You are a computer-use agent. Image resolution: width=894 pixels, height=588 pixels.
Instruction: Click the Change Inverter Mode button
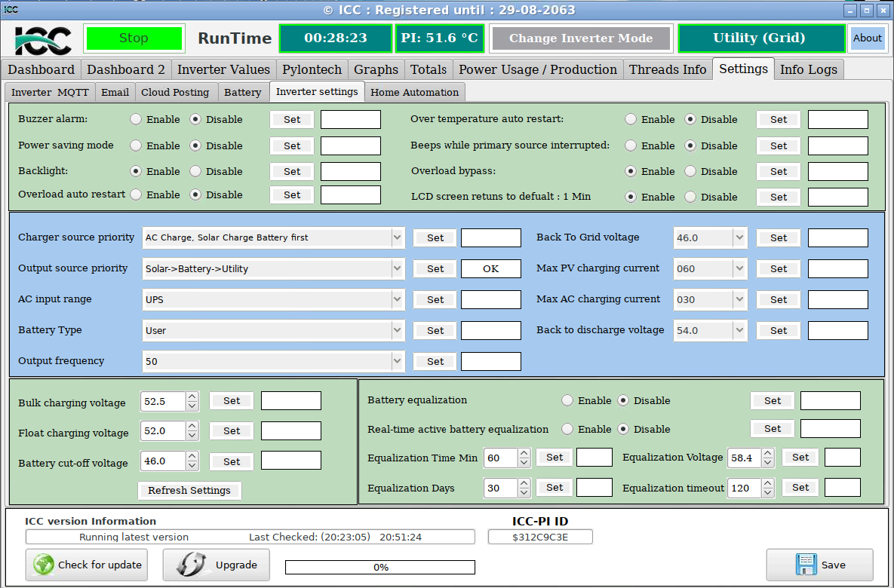(581, 37)
